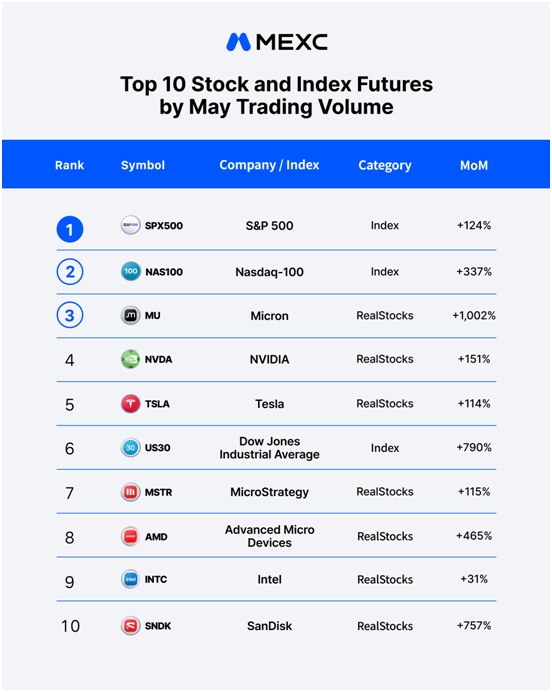Open the Micron MU icon
Screen dimensions: 552x692
click(x=131, y=315)
